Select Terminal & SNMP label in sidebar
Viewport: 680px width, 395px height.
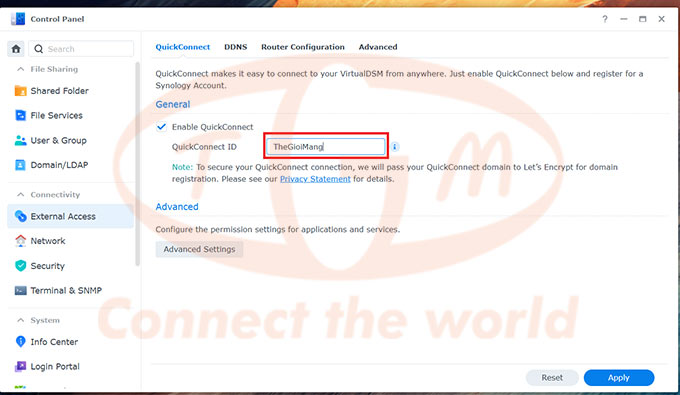coord(66,291)
